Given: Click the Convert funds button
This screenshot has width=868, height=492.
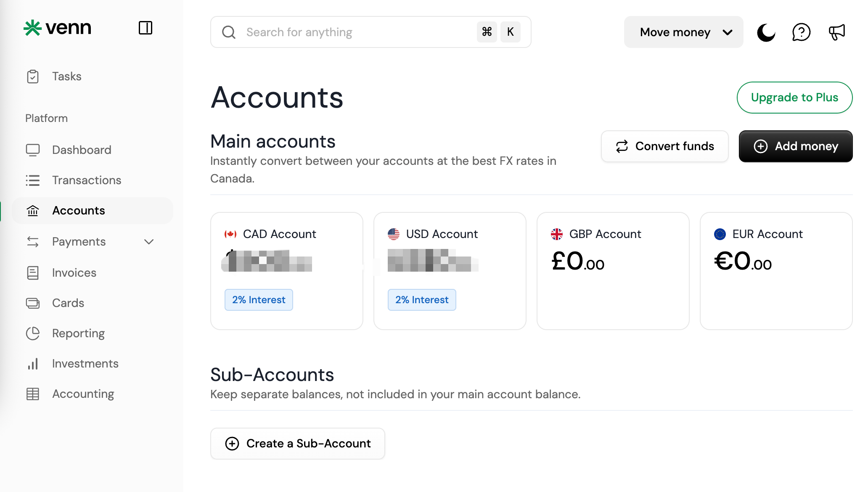Looking at the screenshot, I should [x=664, y=146].
